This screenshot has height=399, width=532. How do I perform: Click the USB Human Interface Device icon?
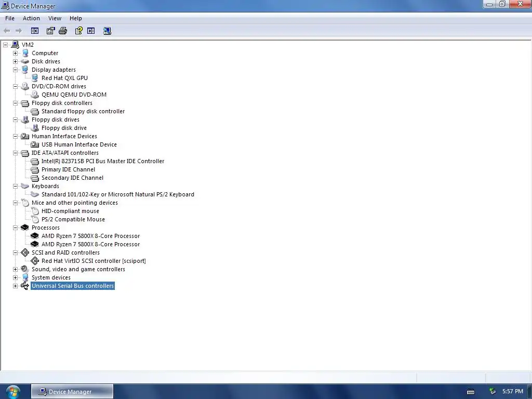(x=35, y=144)
